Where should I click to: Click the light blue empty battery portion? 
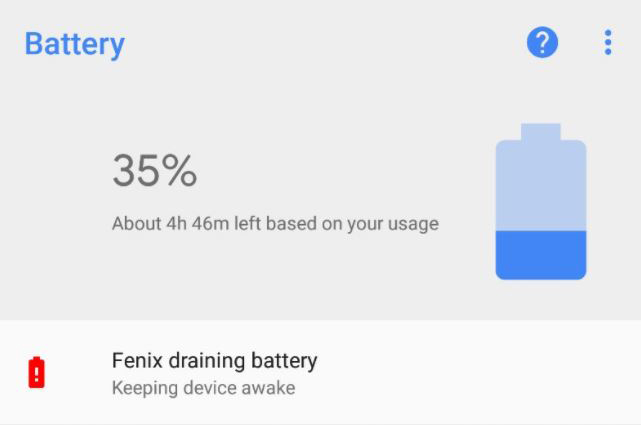click(x=540, y=185)
